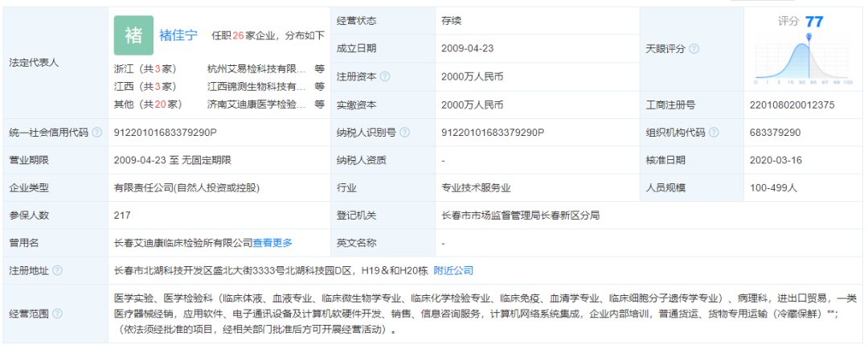The width and height of the screenshot is (868, 349).
Task: Click the help icon next to 天眼评分
Action: coord(694,48)
